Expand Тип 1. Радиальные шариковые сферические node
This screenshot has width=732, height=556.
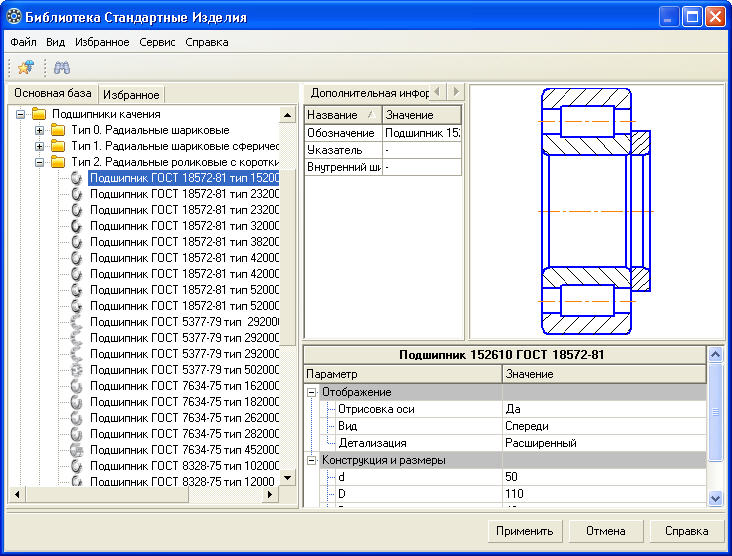tap(40, 146)
